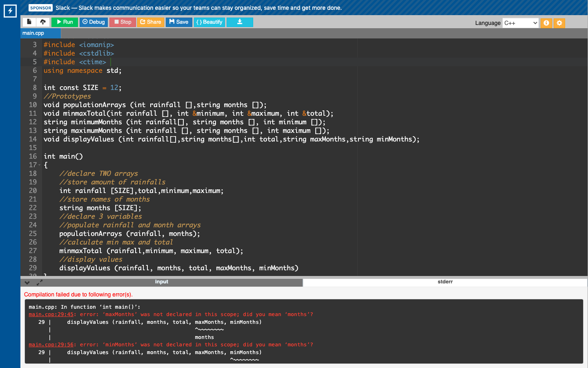The width and height of the screenshot is (588, 368).
Task: Click the 'populationArrays (rainfall, months);' call line
Action: point(130,233)
